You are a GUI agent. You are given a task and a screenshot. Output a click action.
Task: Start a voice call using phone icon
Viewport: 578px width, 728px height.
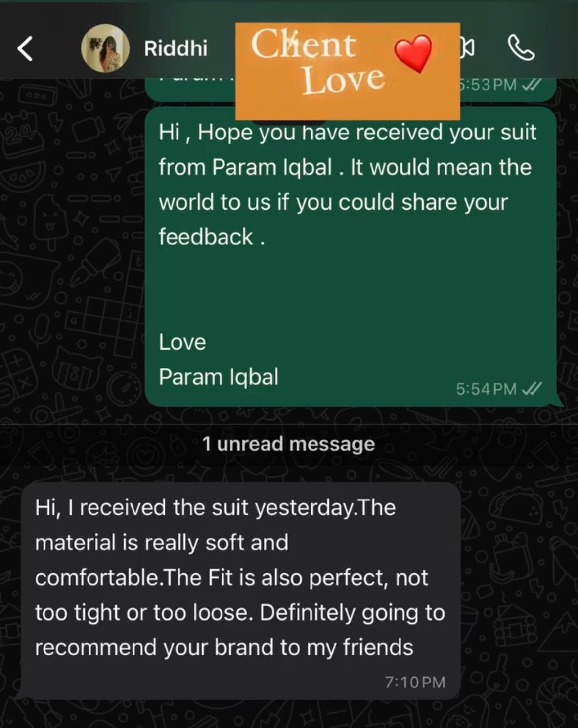(521, 48)
